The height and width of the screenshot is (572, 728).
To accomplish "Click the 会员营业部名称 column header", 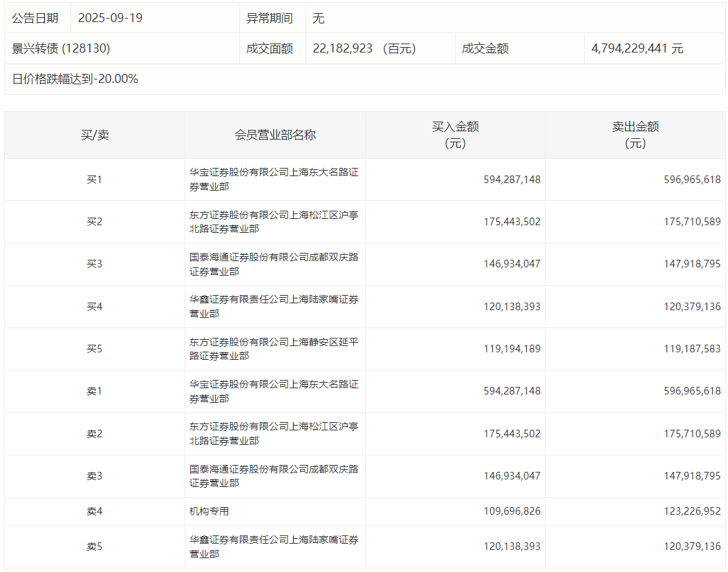I will tap(274, 135).
